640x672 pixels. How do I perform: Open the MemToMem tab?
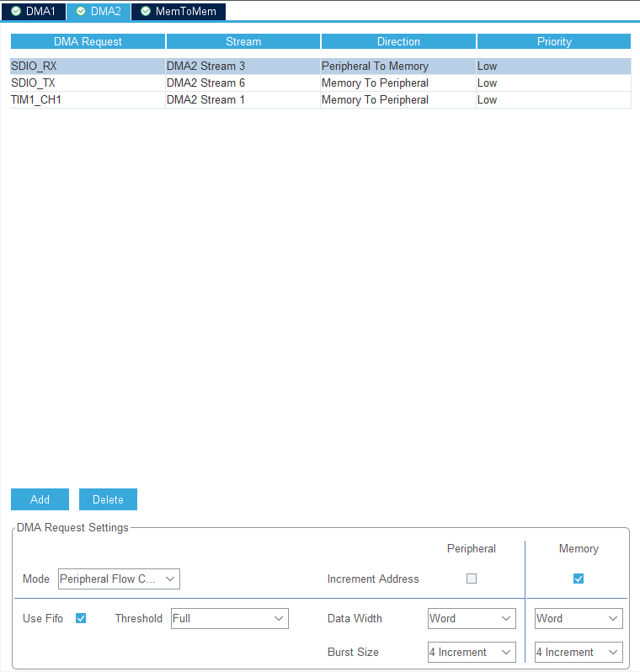click(x=179, y=11)
